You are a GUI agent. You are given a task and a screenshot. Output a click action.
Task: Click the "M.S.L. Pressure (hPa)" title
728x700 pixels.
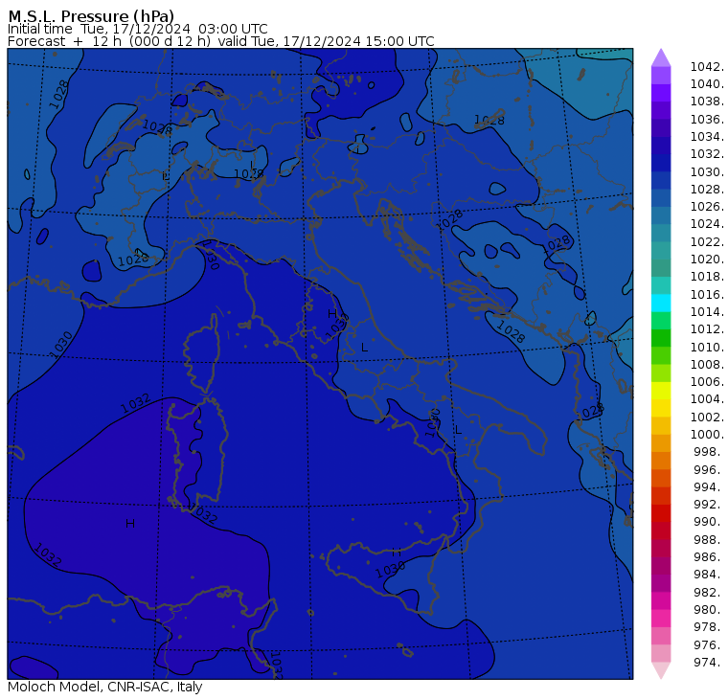[x=91, y=15]
